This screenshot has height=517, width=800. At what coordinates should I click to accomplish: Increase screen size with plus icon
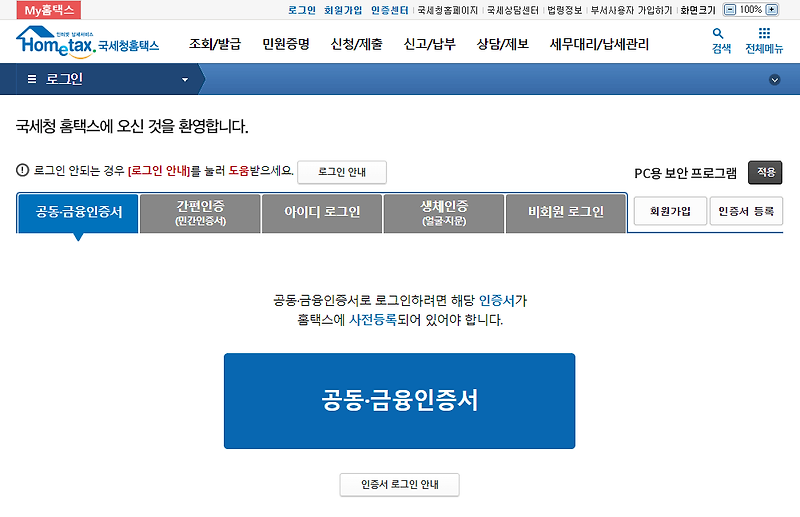pyautogui.click(x=772, y=10)
